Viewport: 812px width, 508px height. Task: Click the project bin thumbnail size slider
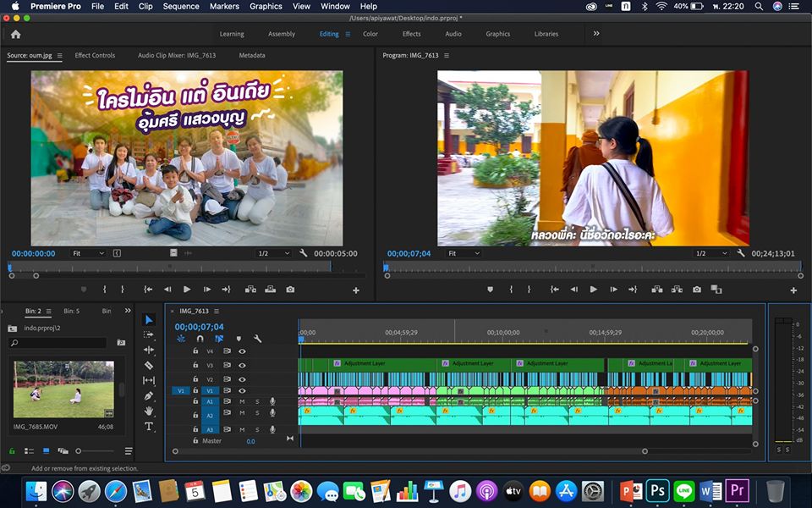[79, 451]
